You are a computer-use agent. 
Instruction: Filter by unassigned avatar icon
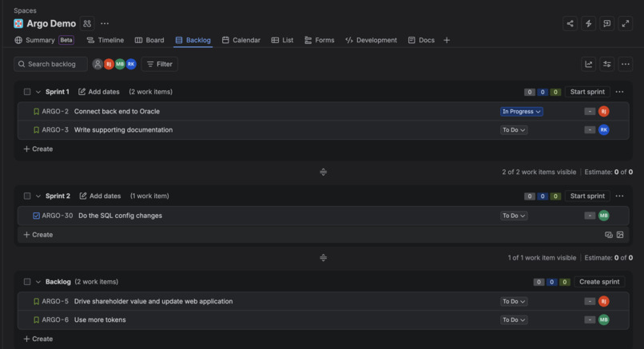pos(97,64)
